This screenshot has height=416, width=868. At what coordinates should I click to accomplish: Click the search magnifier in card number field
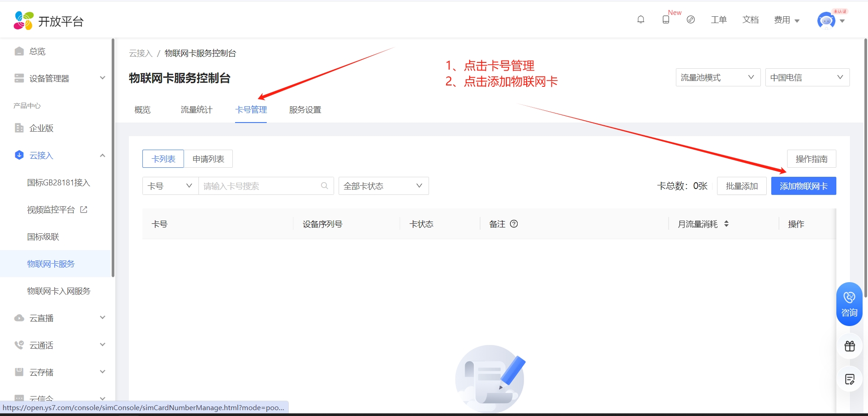[324, 186]
